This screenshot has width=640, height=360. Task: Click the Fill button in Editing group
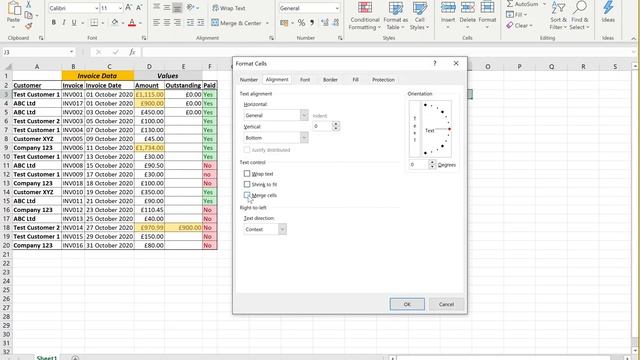518,15
